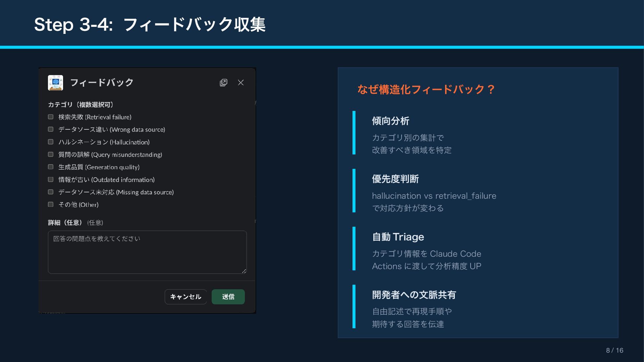Click the open-in-new-window icon in dialog header
Image resolution: width=644 pixels, height=362 pixels.
[x=223, y=82]
